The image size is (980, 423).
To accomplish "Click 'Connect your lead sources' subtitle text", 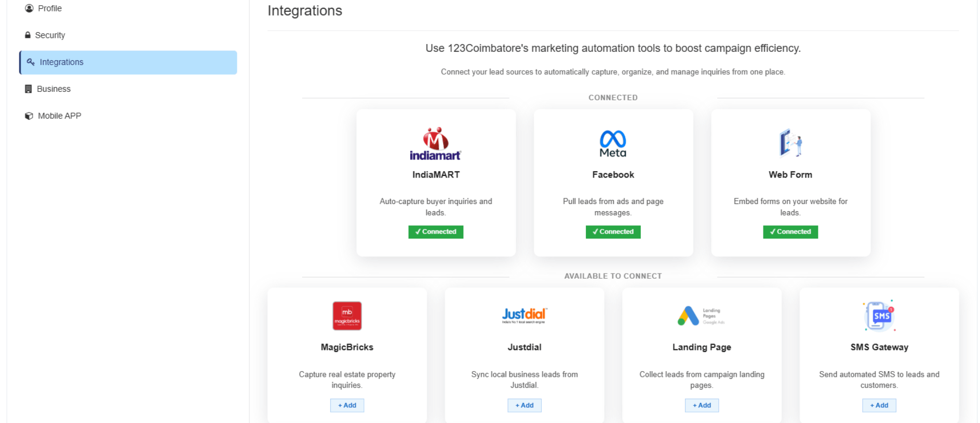I will pos(613,72).
